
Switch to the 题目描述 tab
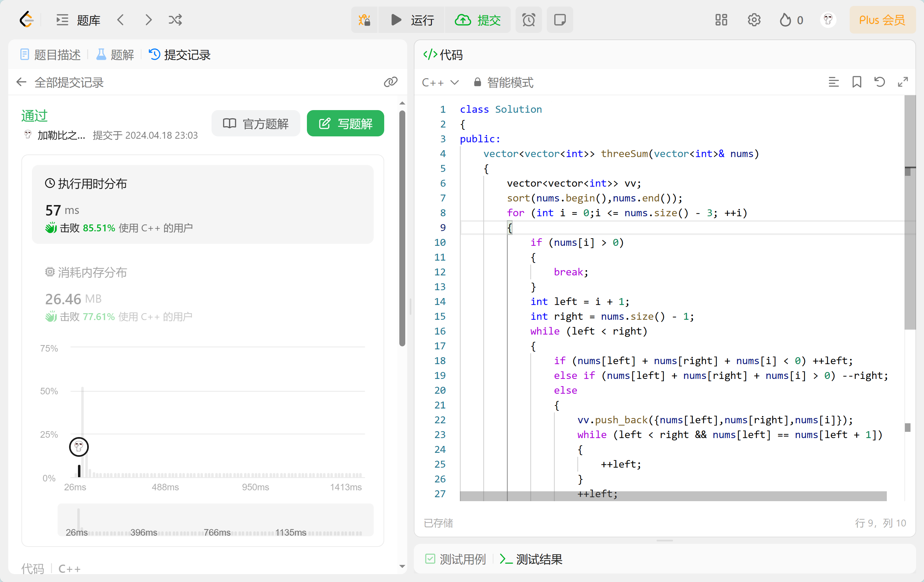[50, 55]
